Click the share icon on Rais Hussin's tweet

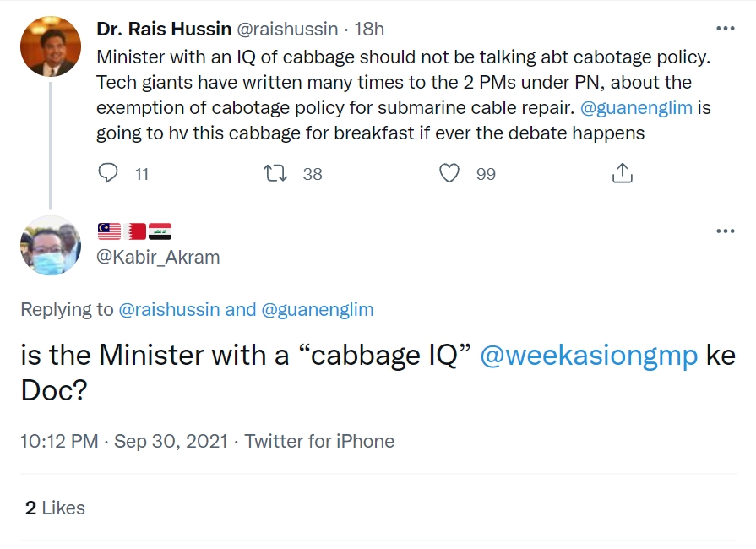tap(622, 173)
